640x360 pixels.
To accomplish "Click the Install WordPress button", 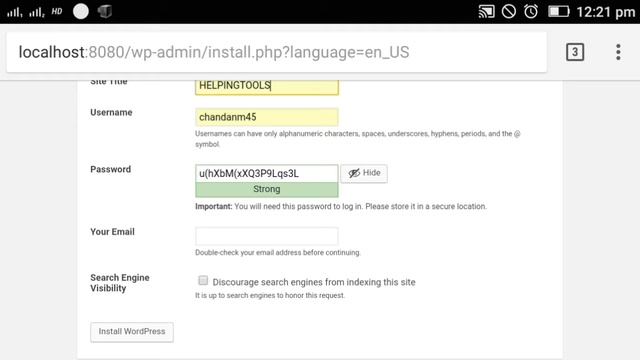I will (132, 332).
